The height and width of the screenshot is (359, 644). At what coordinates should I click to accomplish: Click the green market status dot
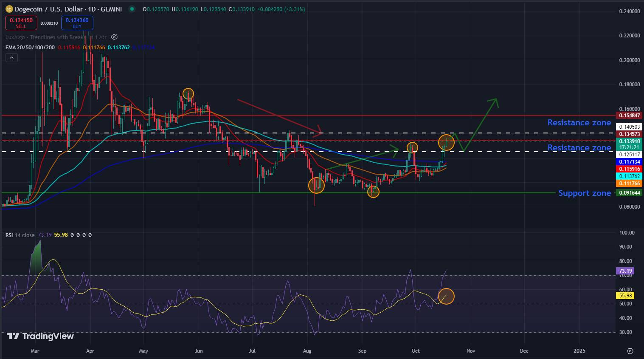(x=132, y=9)
